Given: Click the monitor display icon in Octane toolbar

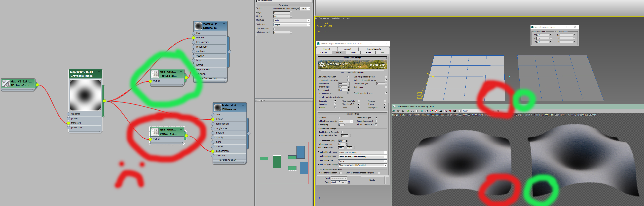Looking at the screenshot, I should 440,111.
